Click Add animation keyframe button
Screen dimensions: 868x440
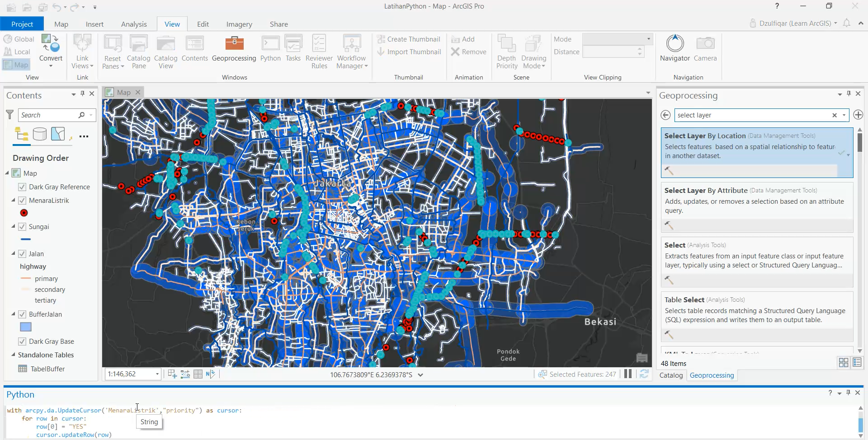pos(463,39)
